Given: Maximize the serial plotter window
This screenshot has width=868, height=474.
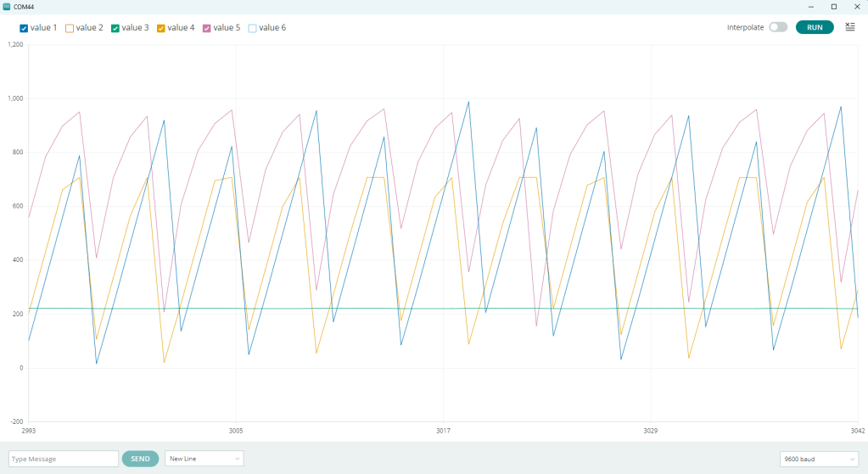Looking at the screenshot, I should (833, 7).
